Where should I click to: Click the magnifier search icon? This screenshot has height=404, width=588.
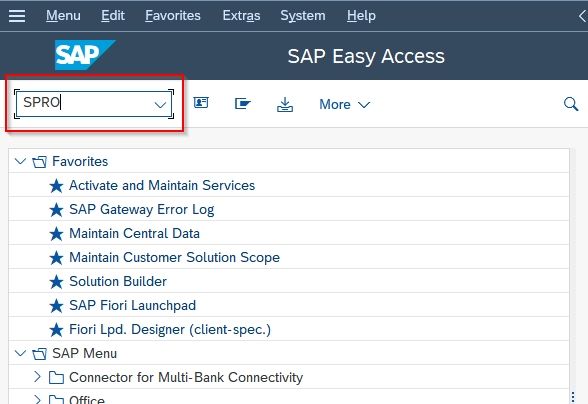571,104
